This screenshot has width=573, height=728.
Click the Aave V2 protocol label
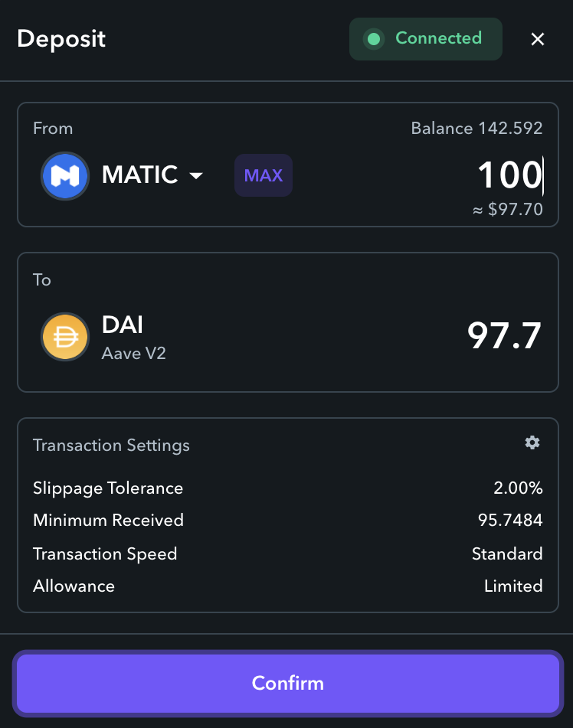tap(134, 354)
